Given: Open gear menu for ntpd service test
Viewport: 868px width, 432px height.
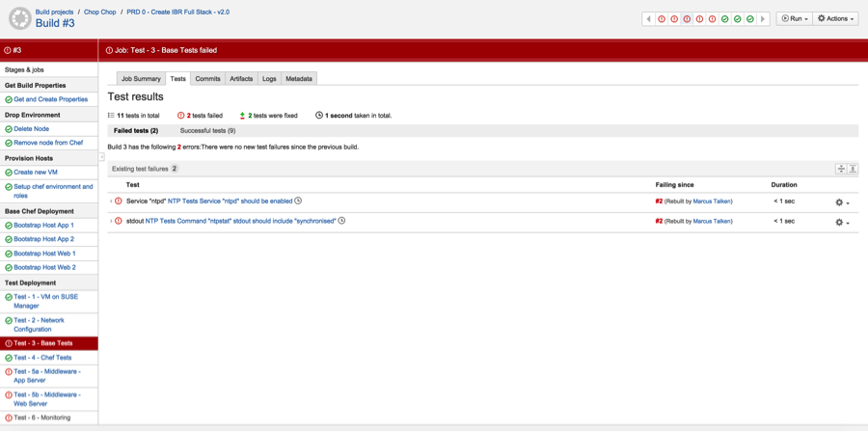Looking at the screenshot, I should click(841, 202).
